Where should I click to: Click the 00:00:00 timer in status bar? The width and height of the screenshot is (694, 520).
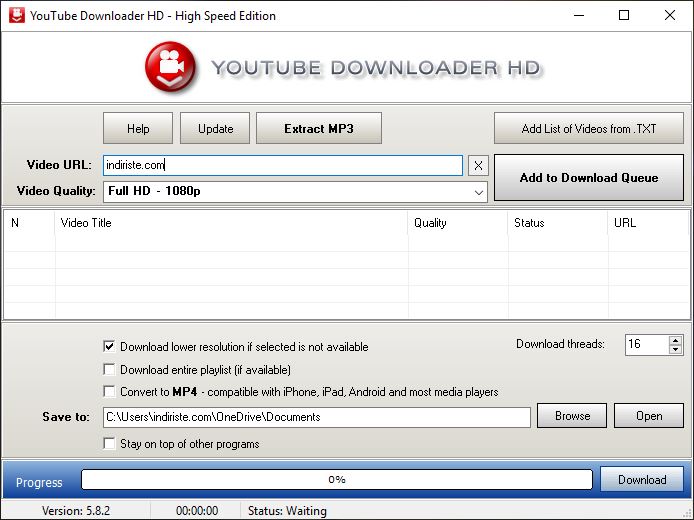coord(197,510)
